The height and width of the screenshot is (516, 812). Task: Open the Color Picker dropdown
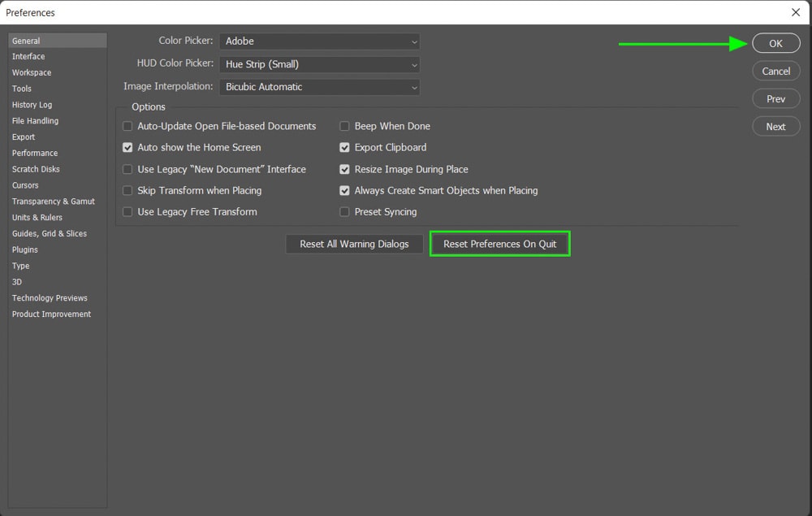click(319, 41)
